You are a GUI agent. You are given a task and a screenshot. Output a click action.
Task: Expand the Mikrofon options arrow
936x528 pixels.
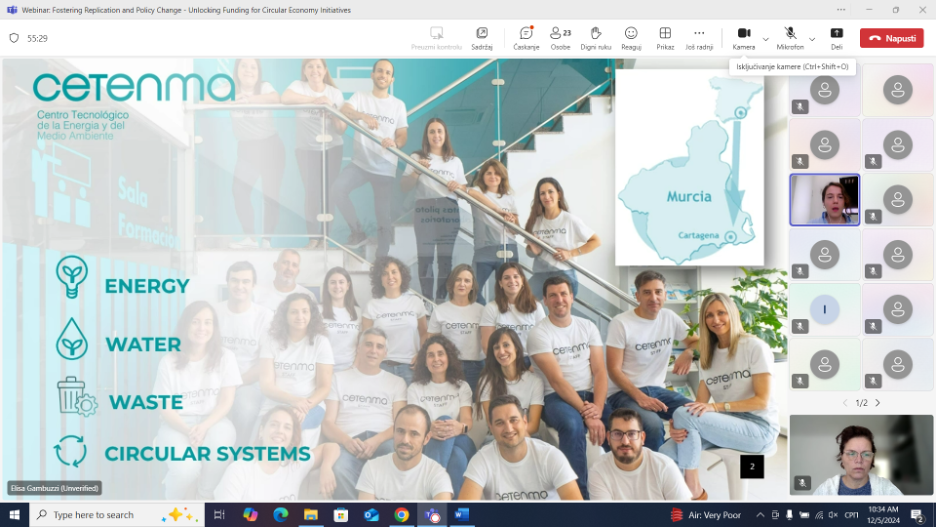[x=812, y=39]
